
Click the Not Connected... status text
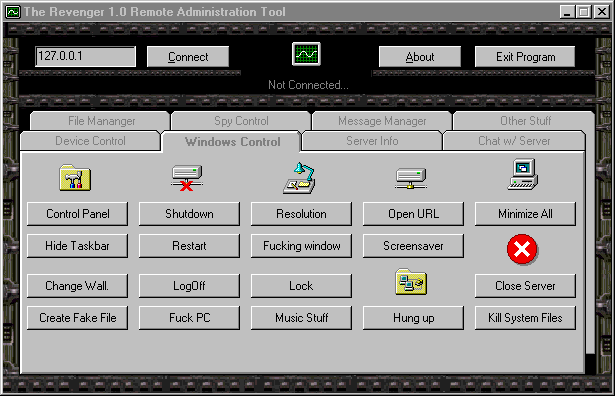click(x=308, y=85)
